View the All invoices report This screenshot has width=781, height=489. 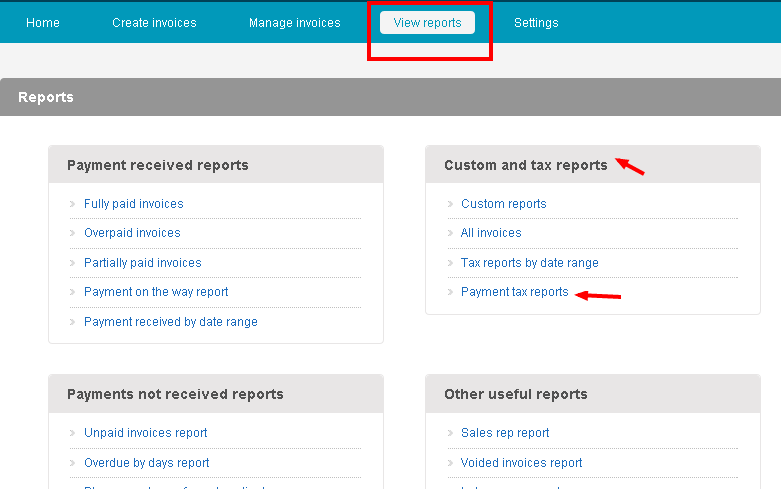(491, 233)
